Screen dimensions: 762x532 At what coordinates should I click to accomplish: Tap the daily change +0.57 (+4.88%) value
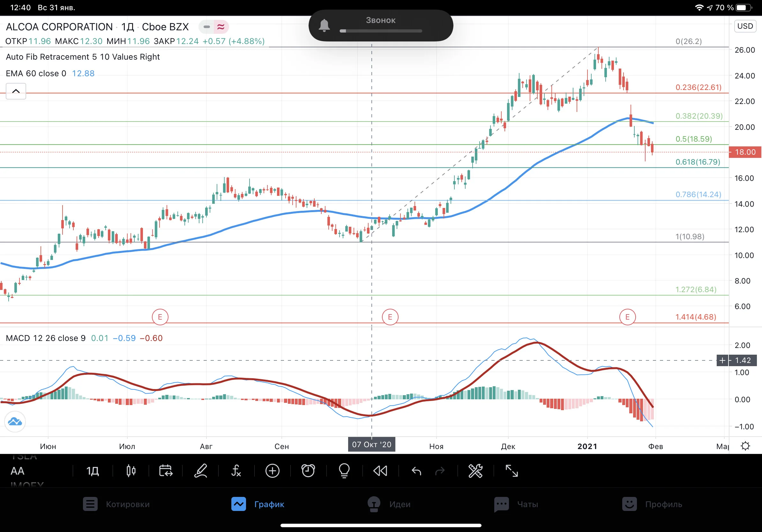(x=234, y=41)
